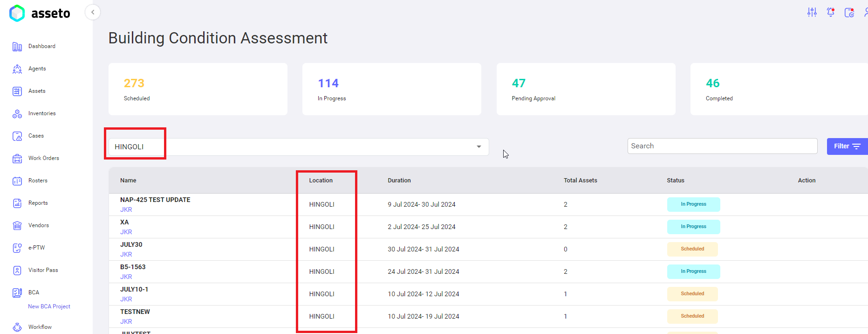Go to Dashboard menu item
Image resolution: width=868 pixels, height=334 pixels.
coord(42,46)
